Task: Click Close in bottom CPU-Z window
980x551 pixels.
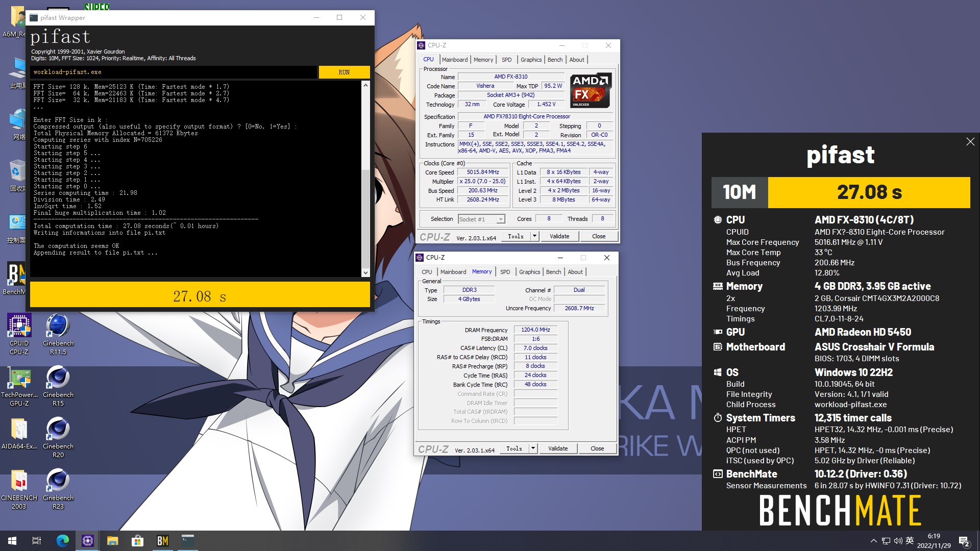Action: point(597,448)
